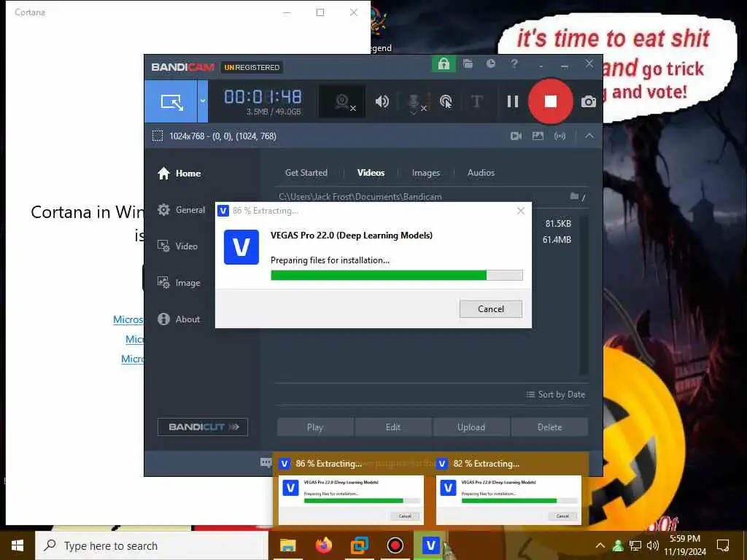Select video recording mode icon

pyautogui.click(x=516, y=136)
